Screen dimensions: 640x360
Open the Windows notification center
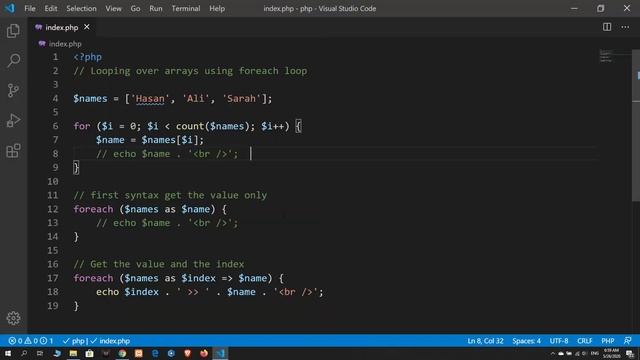[630, 353]
